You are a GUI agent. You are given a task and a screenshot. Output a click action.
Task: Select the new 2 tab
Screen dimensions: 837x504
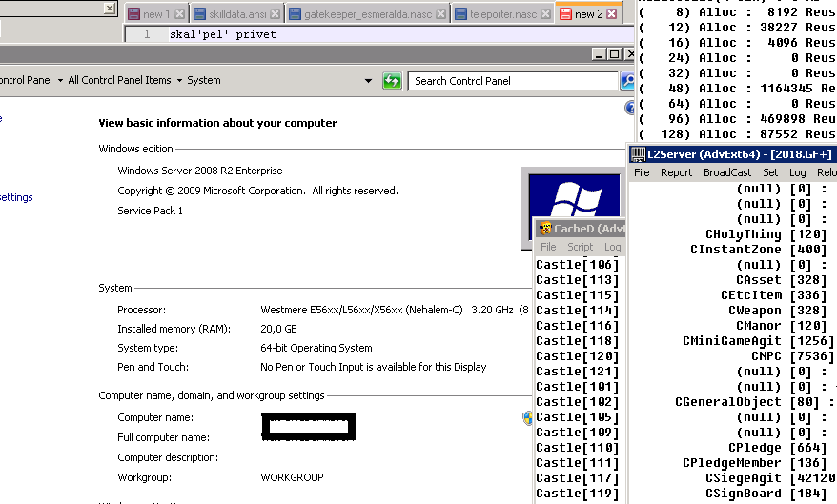tap(588, 14)
